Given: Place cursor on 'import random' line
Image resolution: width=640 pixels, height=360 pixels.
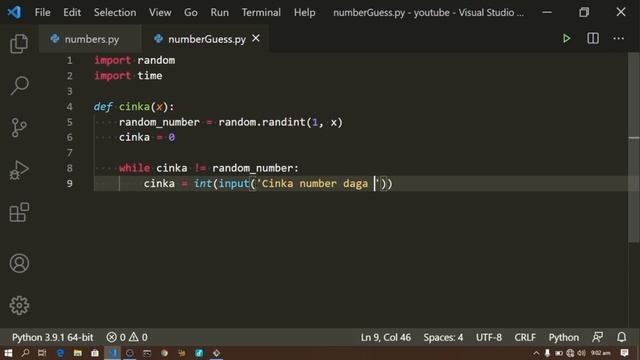Looking at the screenshot, I should (x=135, y=60).
